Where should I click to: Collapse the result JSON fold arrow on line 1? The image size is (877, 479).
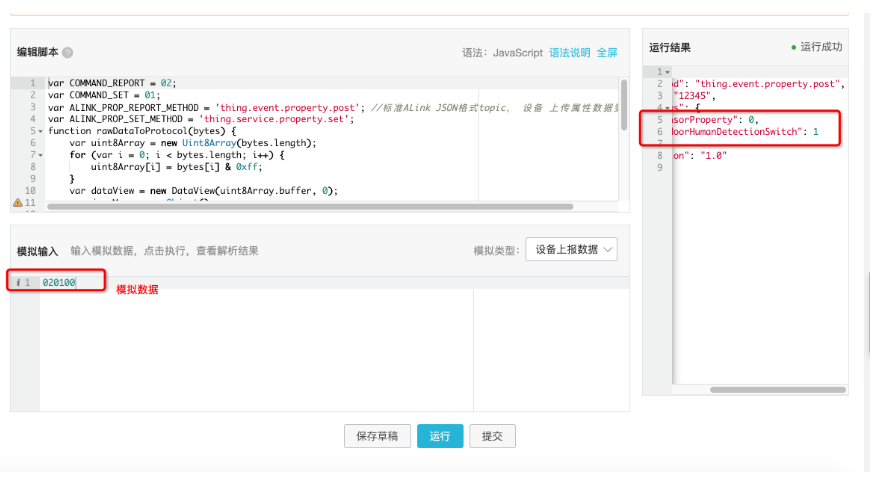(667, 72)
